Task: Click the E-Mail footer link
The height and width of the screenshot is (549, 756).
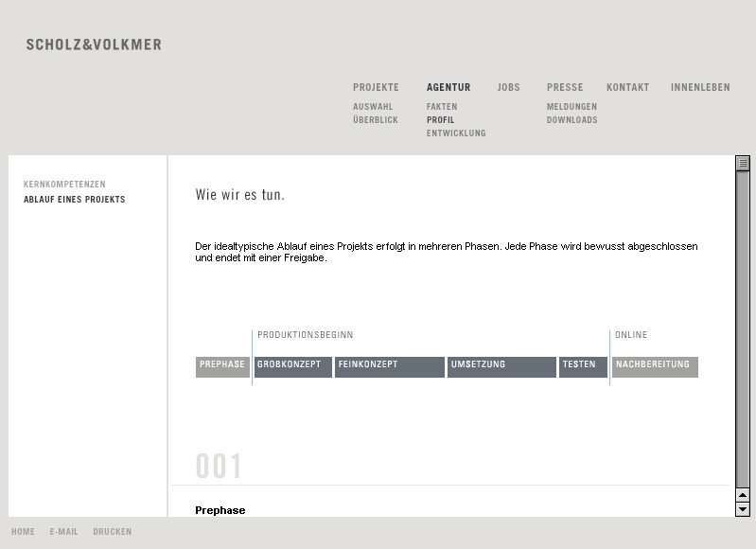Action: (x=63, y=532)
